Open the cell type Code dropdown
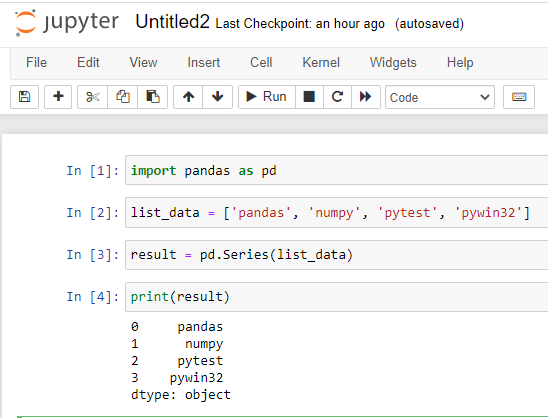Image resolution: width=548 pixels, height=418 pixels. [440, 97]
